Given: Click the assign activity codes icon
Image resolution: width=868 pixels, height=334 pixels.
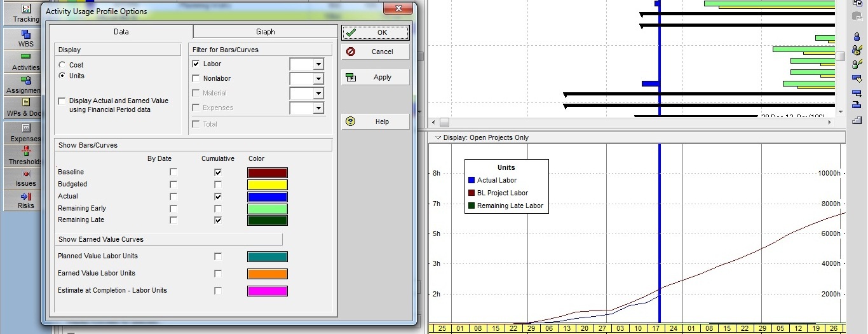Looking at the screenshot, I should coord(857,78).
